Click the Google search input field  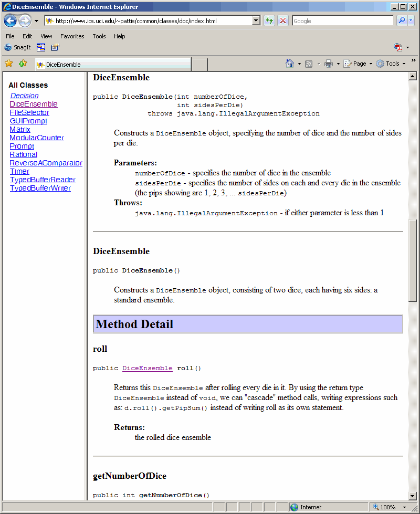coord(341,21)
